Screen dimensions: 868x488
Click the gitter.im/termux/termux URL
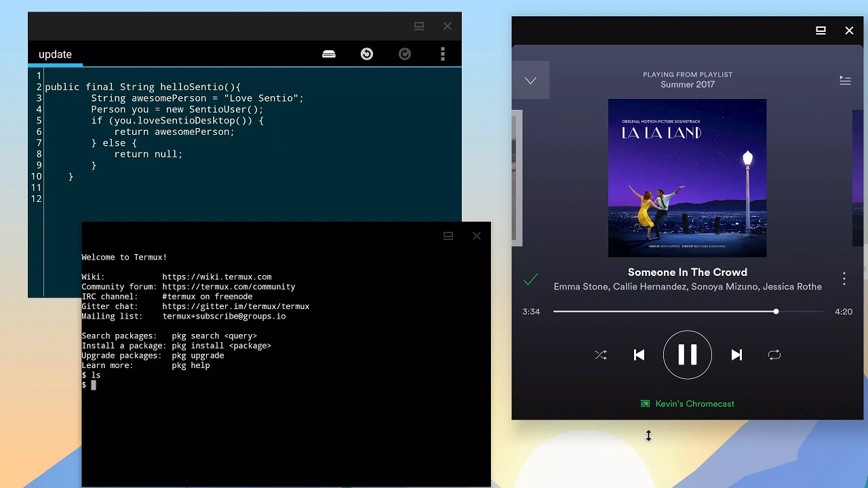coord(236,306)
